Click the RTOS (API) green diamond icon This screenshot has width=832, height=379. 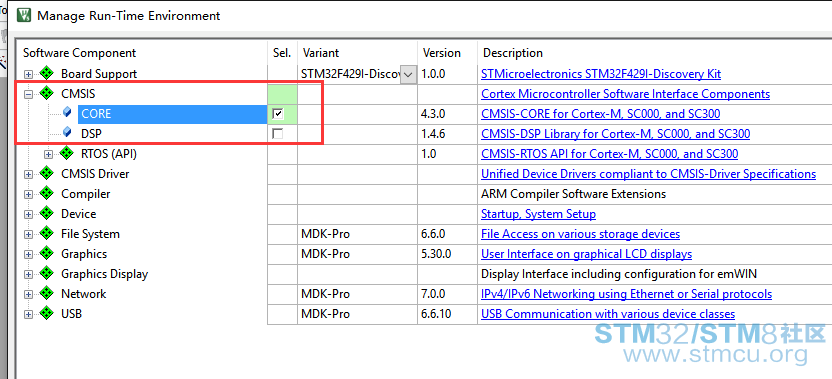(x=66, y=154)
